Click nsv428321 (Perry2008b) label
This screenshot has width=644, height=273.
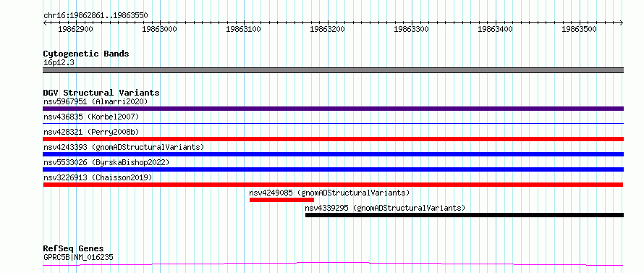pos(91,132)
